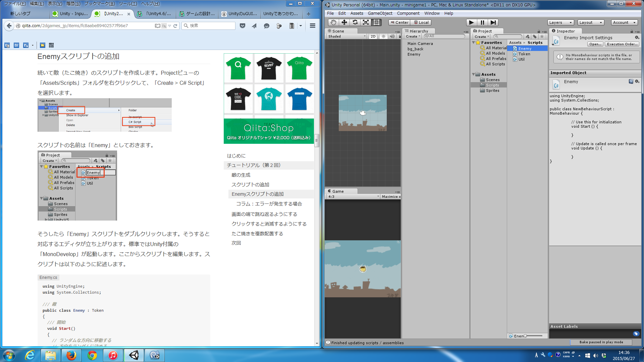
Task: Open the 4:3 aspect ratio dropdown in Game view
Action: click(x=353, y=196)
